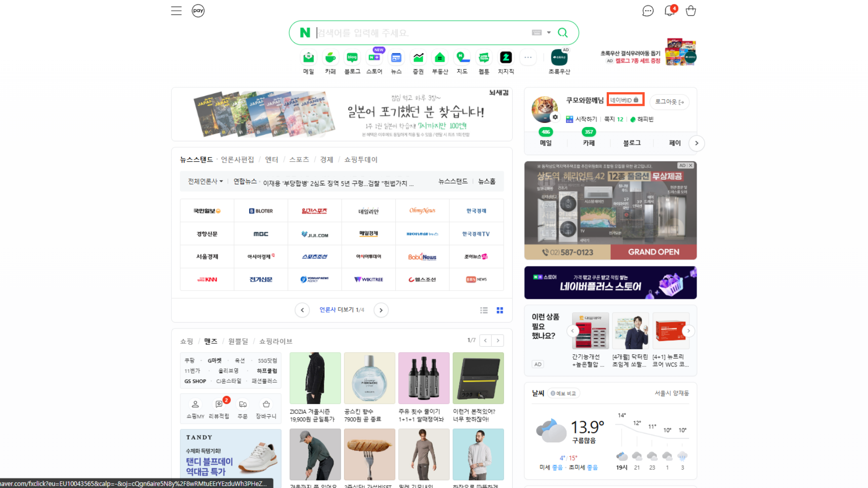The width and height of the screenshot is (868, 488).
Task: Open the 쿠팡 shopping link
Action: [189, 360]
